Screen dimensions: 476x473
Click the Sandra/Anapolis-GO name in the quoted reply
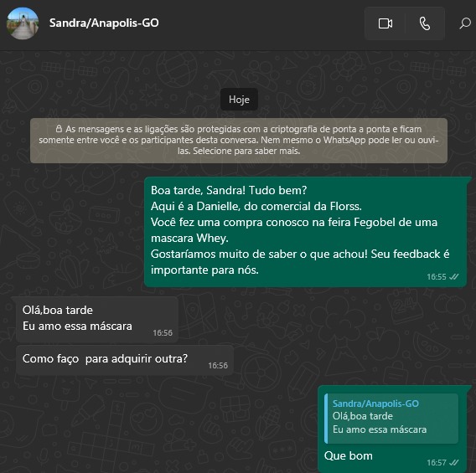[375, 404]
